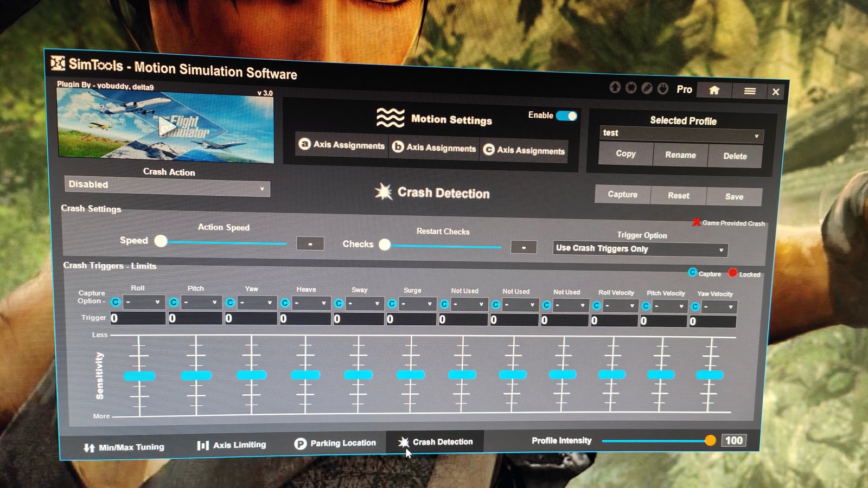Screen dimensions: 868x488
Task: Open the hamburger menu
Action: (x=749, y=91)
